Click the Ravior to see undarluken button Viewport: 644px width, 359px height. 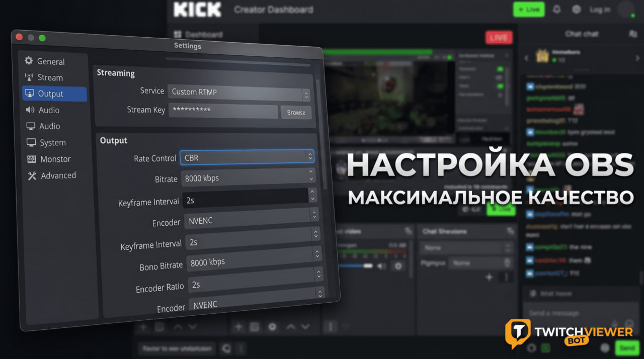pyautogui.click(x=177, y=348)
